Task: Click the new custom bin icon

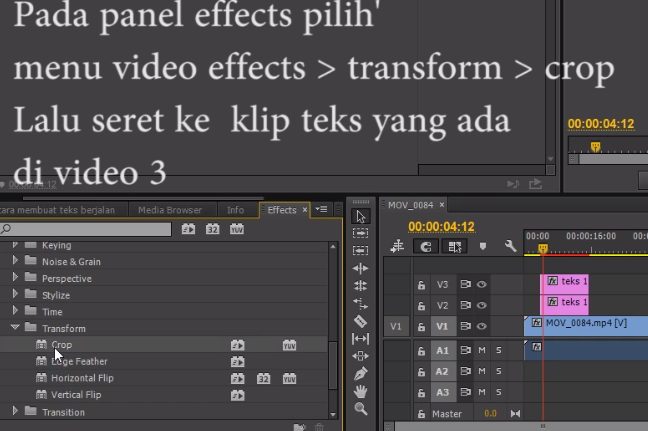Action: [300, 427]
